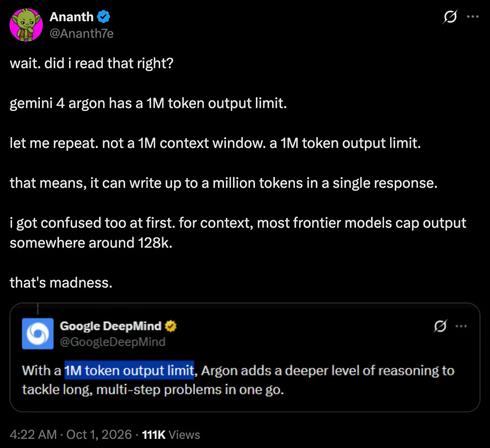Image resolution: width=490 pixels, height=448 pixels.
Task: Visit the @Ananth7e handle link
Action: click(x=82, y=34)
